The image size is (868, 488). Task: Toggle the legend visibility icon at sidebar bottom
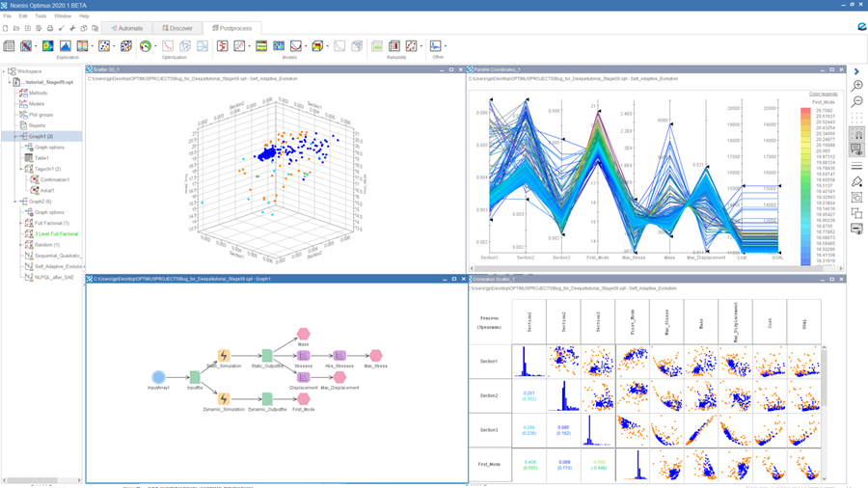856,229
